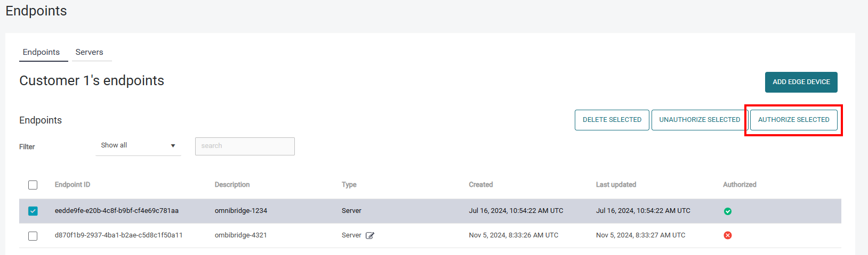Switch to the Servers tab
Screen dimensions: 868x255
pos(89,52)
